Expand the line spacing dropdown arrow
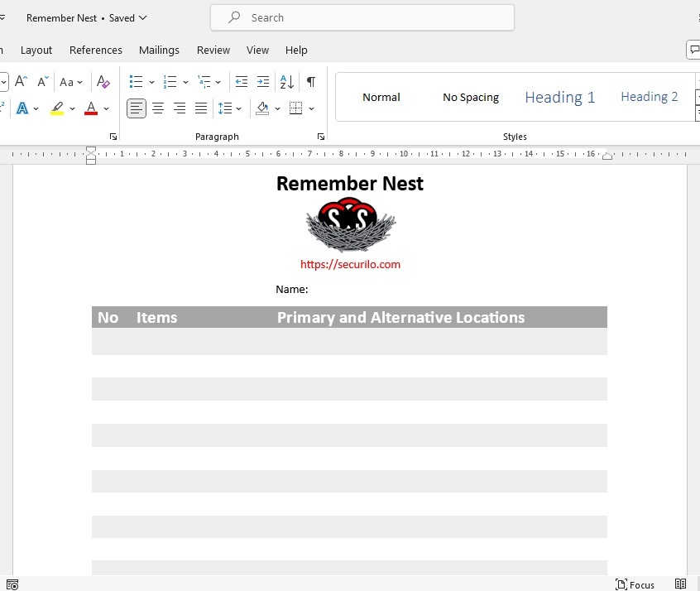This screenshot has width=700, height=591. click(x=239, y=108)
